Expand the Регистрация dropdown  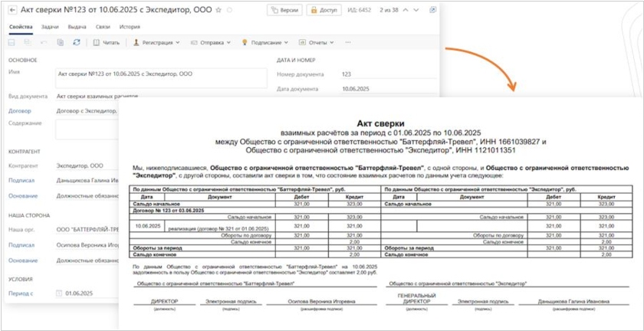click(156, 42)
